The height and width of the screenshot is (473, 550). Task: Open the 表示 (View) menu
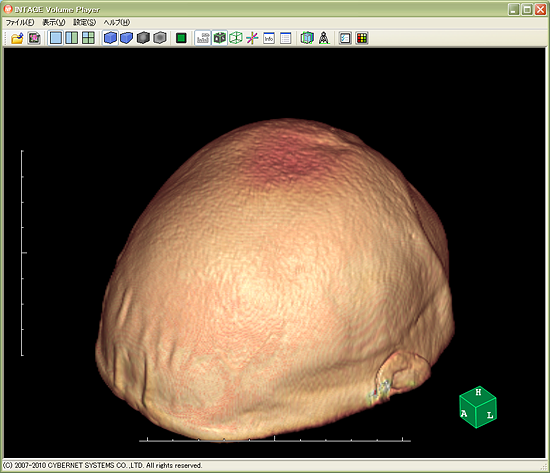(54, 22)
